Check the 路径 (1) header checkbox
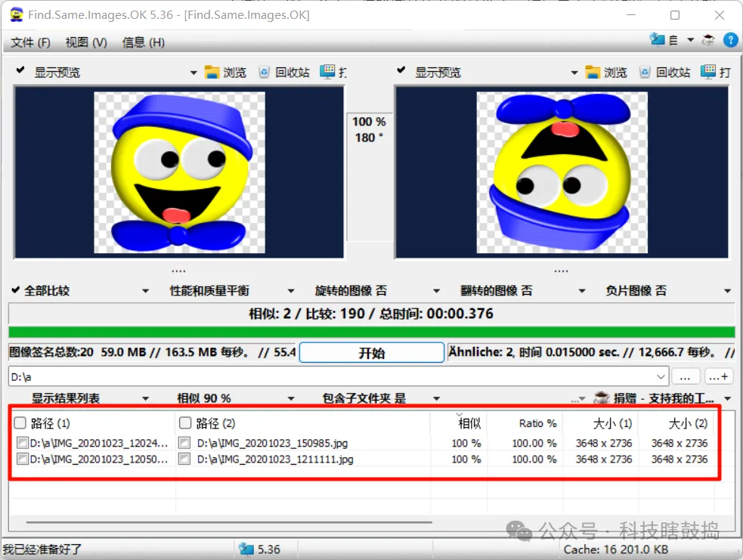This screenshot has height=560, width=743. pyautogui.click(x=20, y=422)
